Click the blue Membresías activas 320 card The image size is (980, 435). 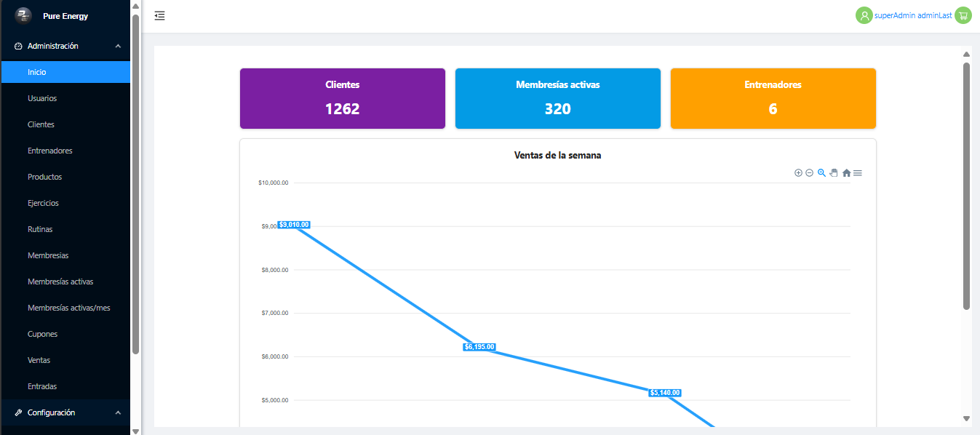pos(558,99)
